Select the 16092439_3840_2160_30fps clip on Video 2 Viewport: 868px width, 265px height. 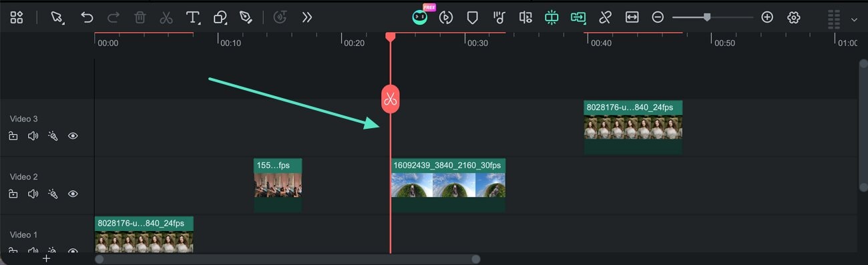(448, 185)
